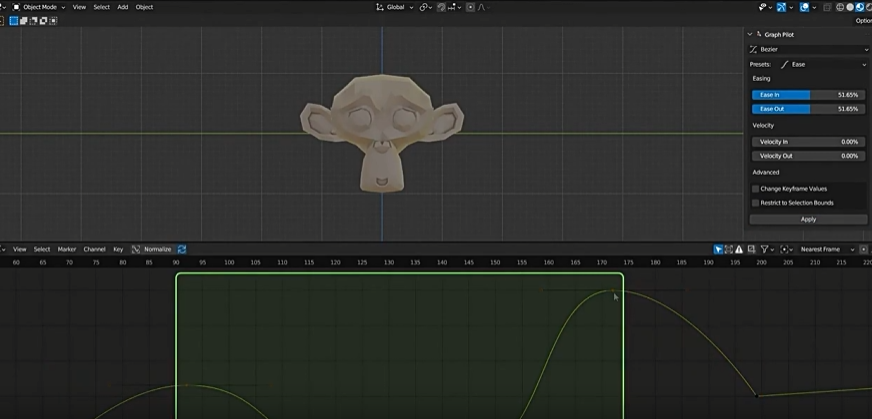Click the auto-normalize refresh icon
The image size is (872, 419).
pyautogui.click(x=181, y=249)
